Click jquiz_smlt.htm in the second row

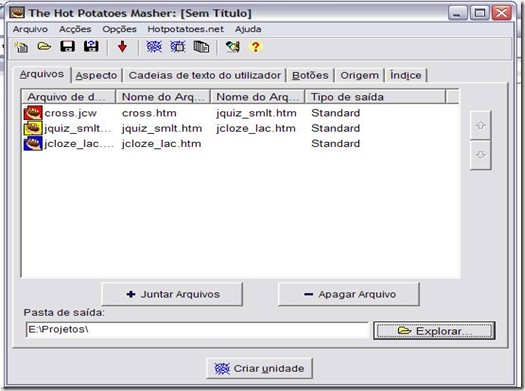coord(162,129)
